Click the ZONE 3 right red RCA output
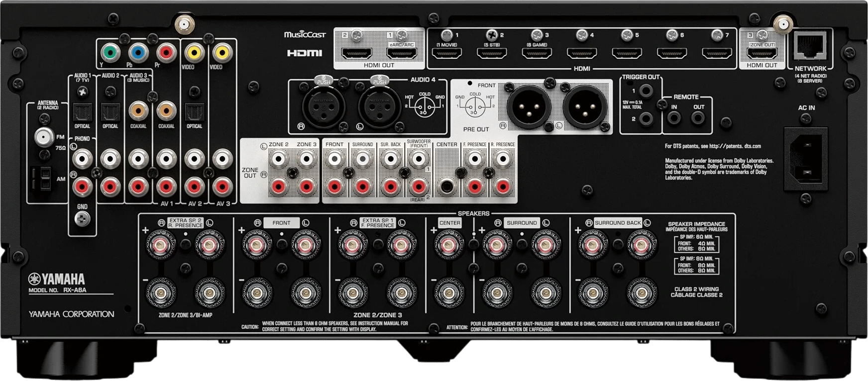This screenshot has width=868, height=381. click(x=307, y=187)
